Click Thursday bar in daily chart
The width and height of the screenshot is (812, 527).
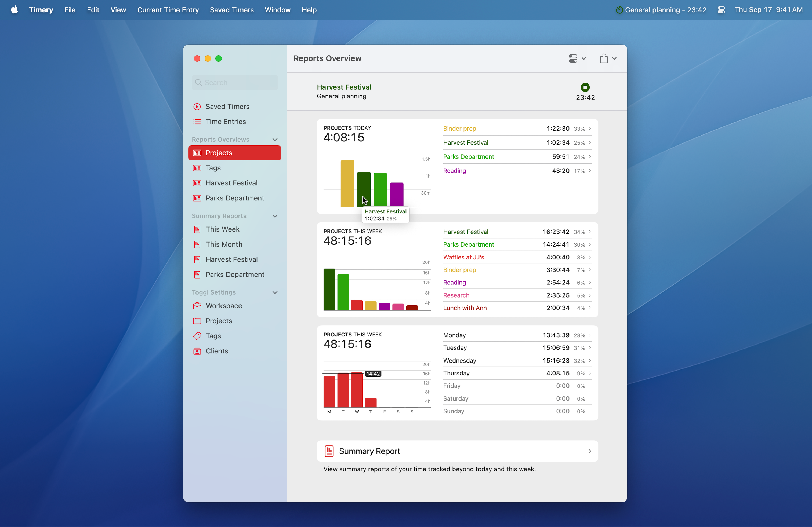(371, 402)
